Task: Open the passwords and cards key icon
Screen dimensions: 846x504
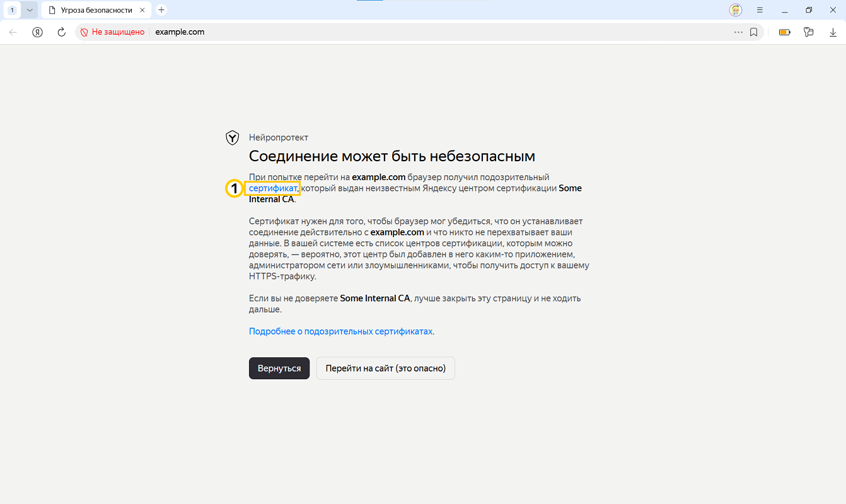Action: coord(809,32)
